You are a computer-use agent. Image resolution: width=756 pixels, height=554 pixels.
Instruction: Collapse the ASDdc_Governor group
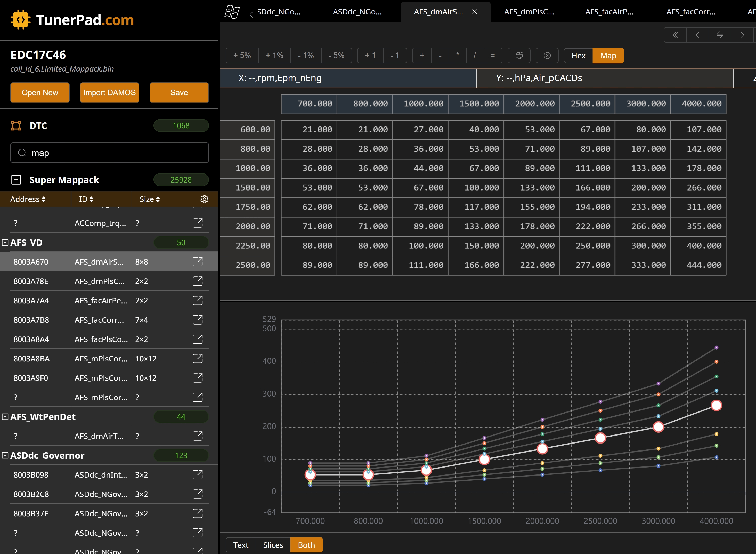[x=5, y=455]
